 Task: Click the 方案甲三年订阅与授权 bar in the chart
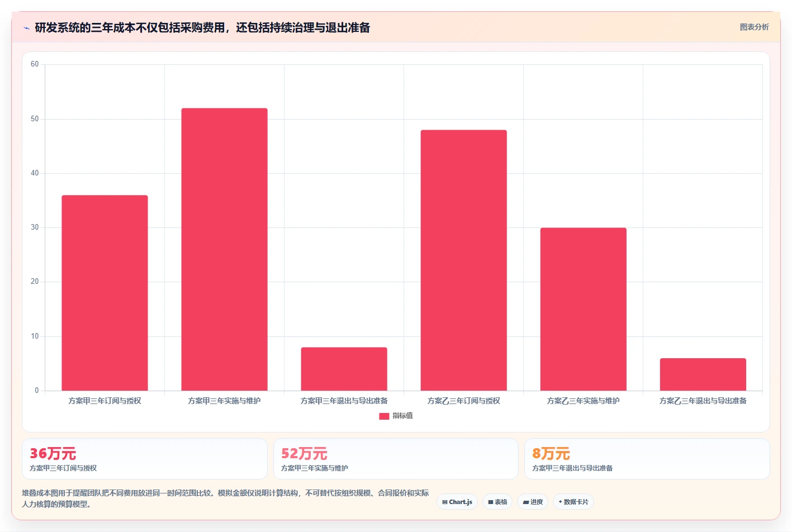click(x=105, y=293)
